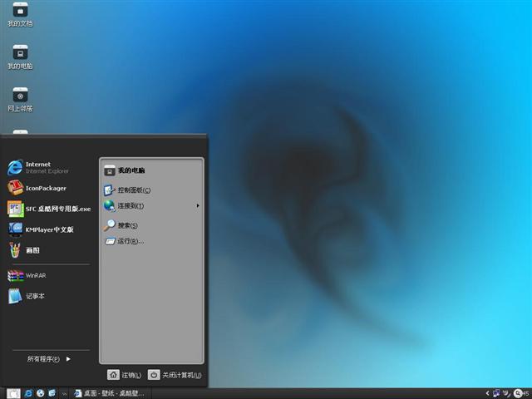Viewport: 532px width, 399px height.
Task: Open 搜索(S) search entry
Action: pos(121,225)
